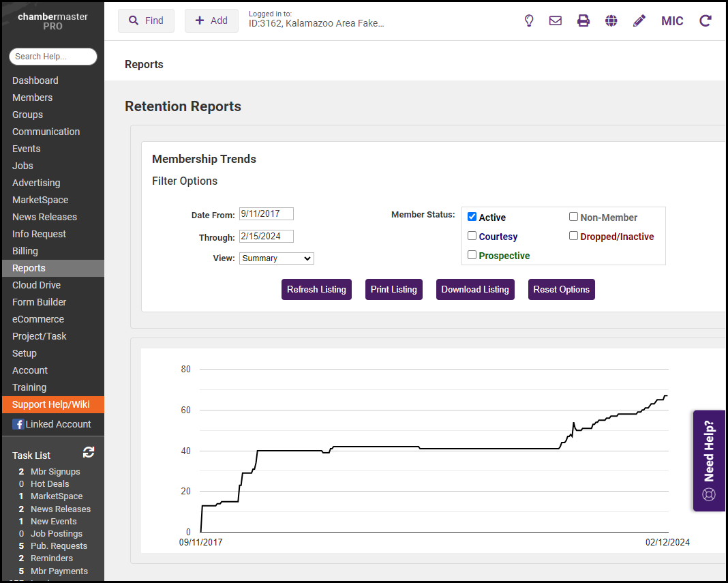Click the refresh arrow icon in header
Viewport: 728px width, 583px height.
point(706,20)
